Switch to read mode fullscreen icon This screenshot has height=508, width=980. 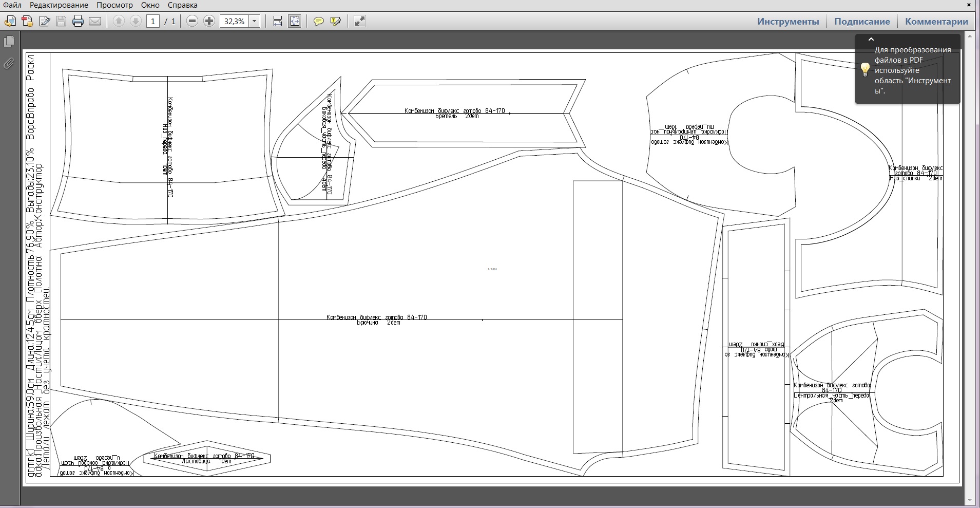pyautogui.click(x=360, y=21)
